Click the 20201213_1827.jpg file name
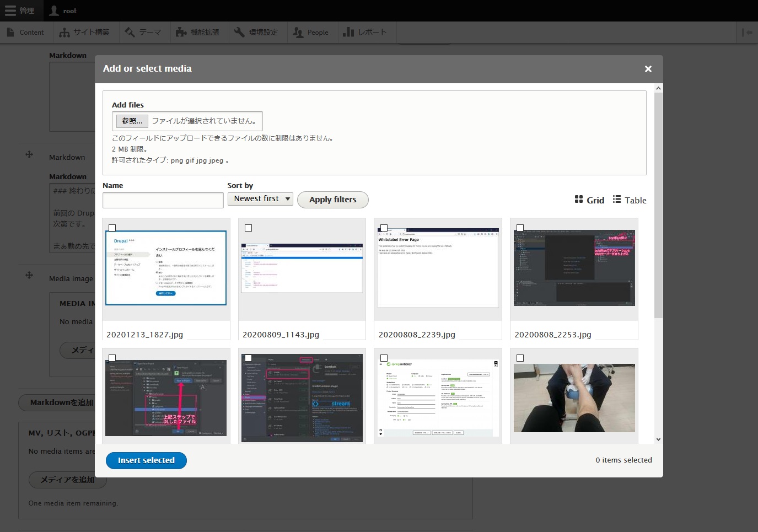758x532 pixels. [144, 335]
